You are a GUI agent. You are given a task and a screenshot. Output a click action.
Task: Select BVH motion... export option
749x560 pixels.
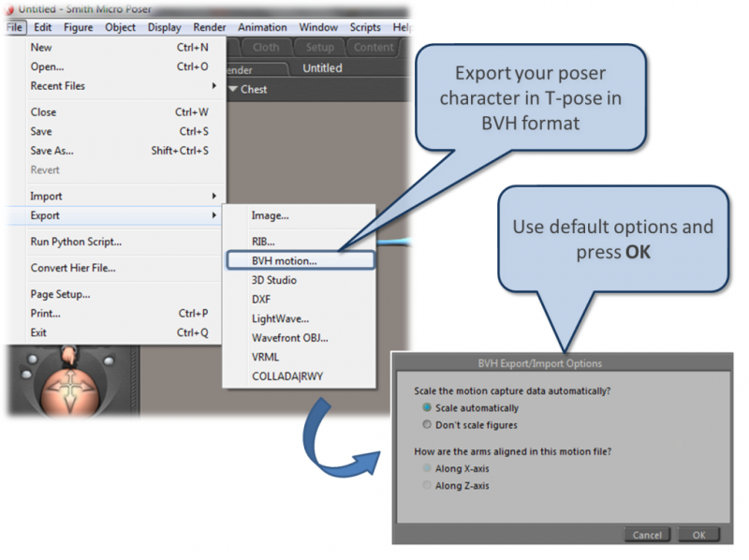[x=300, y=261]
